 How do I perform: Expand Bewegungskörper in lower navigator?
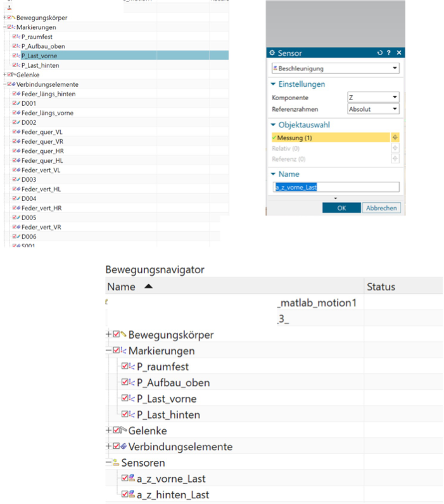pyautogui.click(x=108, y=334)
